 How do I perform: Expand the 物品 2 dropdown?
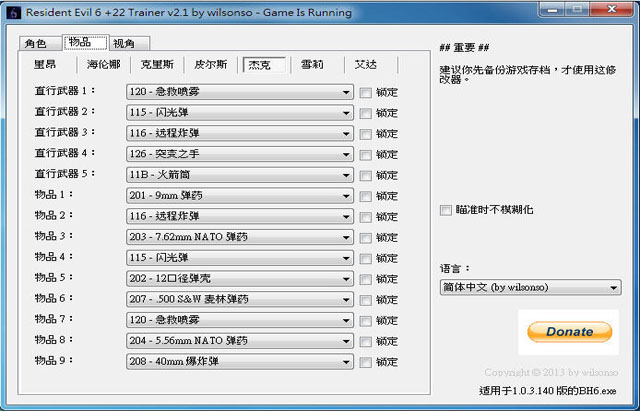point(240,216)
